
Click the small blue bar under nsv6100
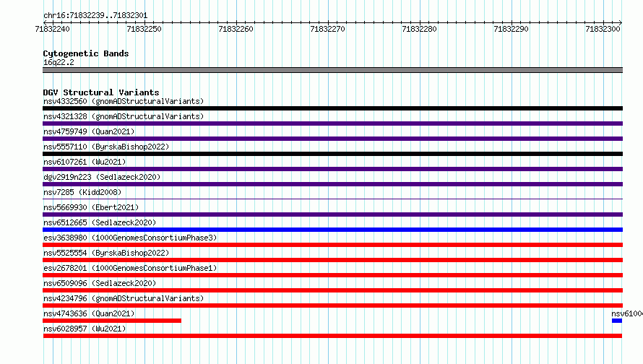(x=617, y=321)
